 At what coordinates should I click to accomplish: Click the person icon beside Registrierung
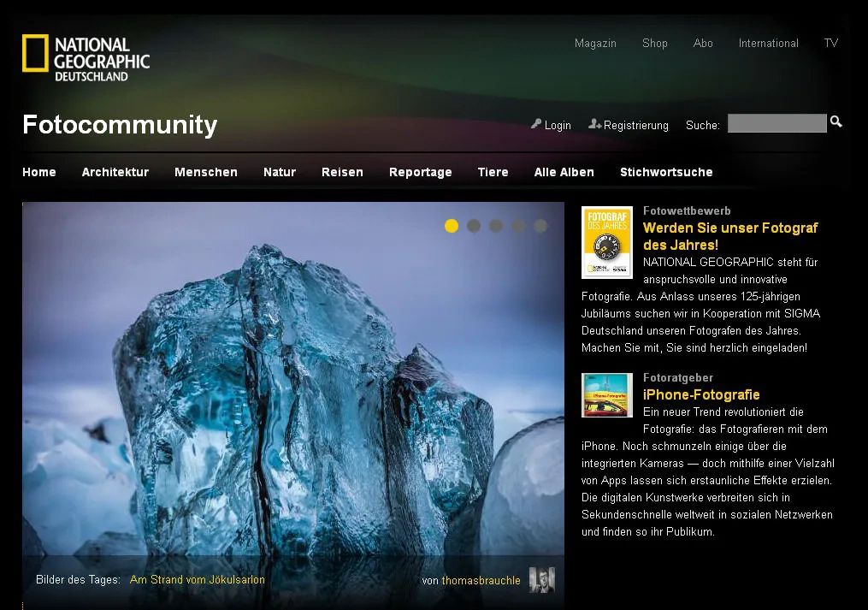pos(595,125)
